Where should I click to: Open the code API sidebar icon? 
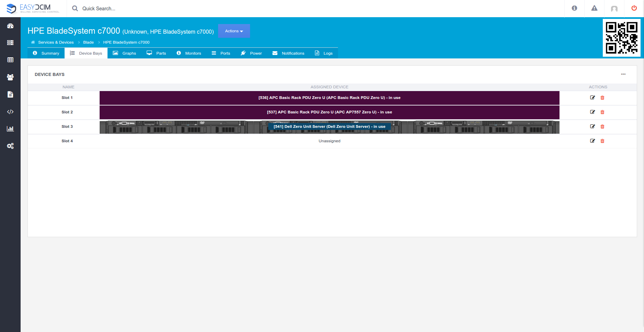coord(10,112)
